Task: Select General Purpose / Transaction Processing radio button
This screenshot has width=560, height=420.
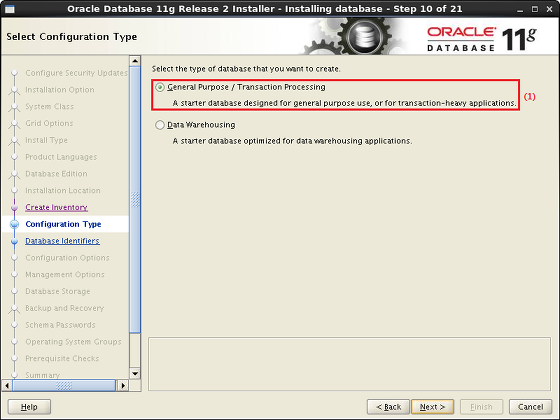Action: pos(160,87)
